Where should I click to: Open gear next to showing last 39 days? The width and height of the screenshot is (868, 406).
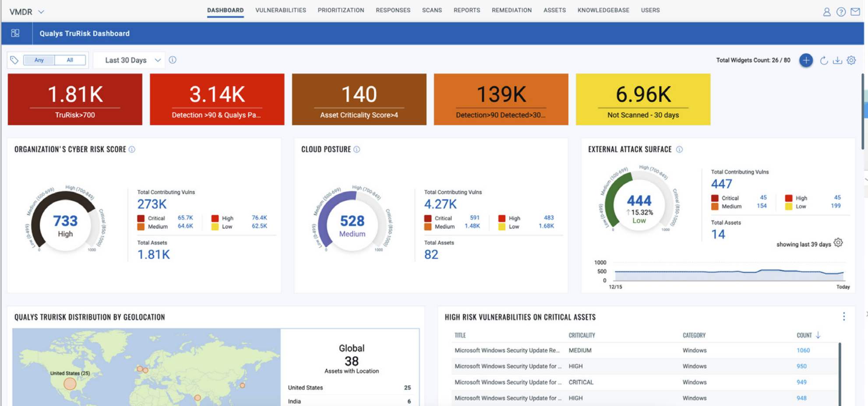click(x=838, y=243)
